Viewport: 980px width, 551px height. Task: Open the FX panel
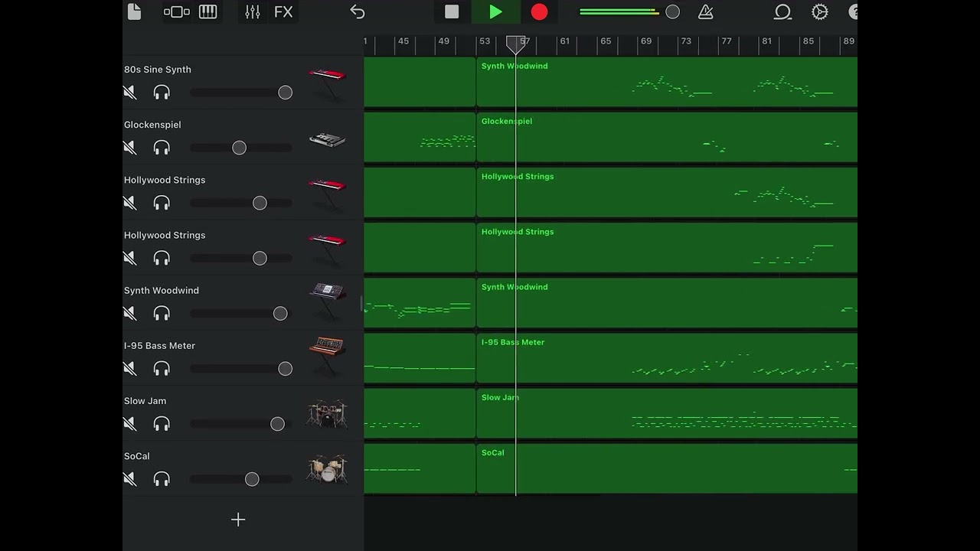coord(283,11)
